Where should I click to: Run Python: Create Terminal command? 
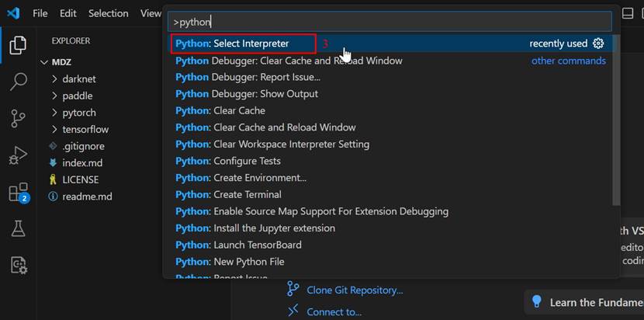(391, 194)
